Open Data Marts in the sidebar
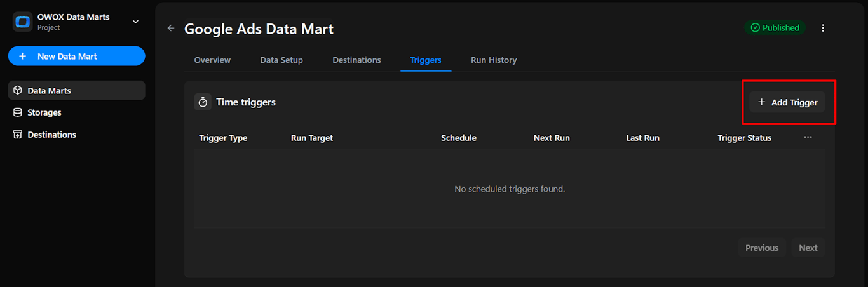Viewport: 868px width, 287px height. (x=77, y=90)
